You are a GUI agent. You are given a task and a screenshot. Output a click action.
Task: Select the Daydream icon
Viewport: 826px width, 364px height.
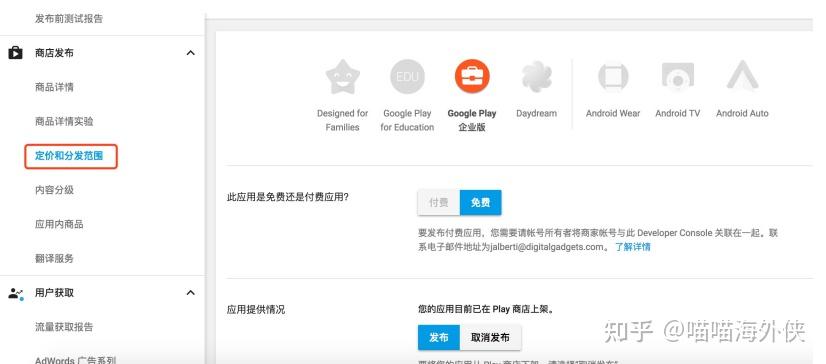pos(536,77)
